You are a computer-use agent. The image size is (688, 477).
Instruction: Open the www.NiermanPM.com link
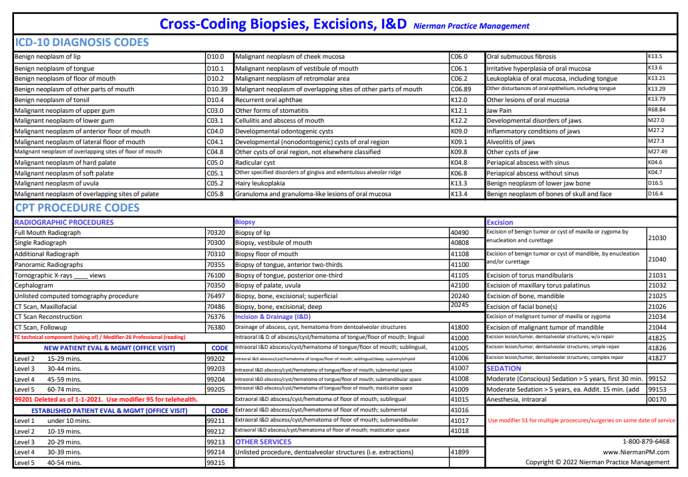click(636, 452)
